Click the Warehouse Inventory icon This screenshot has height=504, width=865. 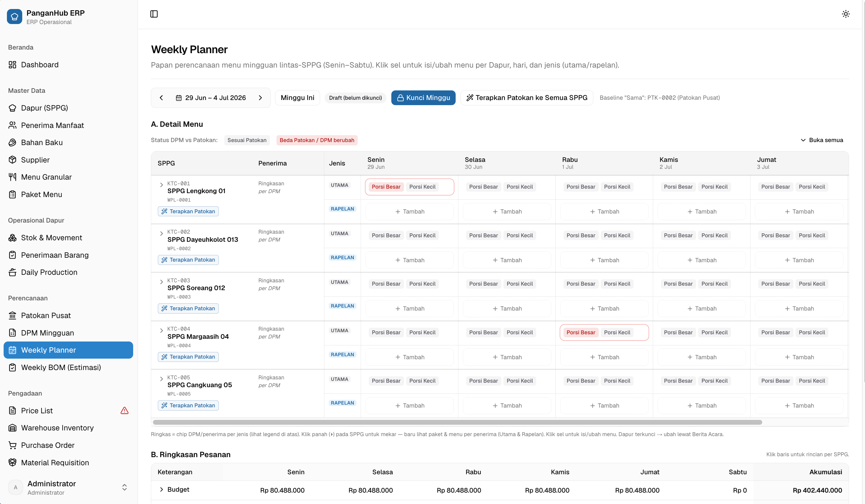point(12,428)
